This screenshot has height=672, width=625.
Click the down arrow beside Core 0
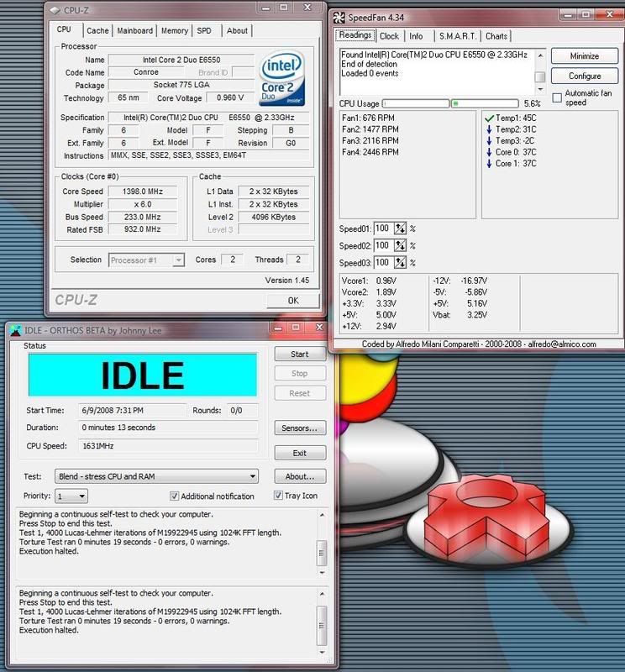coord(489,152)
